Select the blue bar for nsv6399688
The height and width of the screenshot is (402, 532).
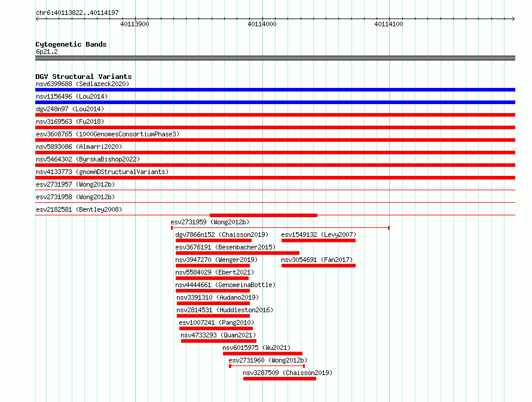point(275,90)
